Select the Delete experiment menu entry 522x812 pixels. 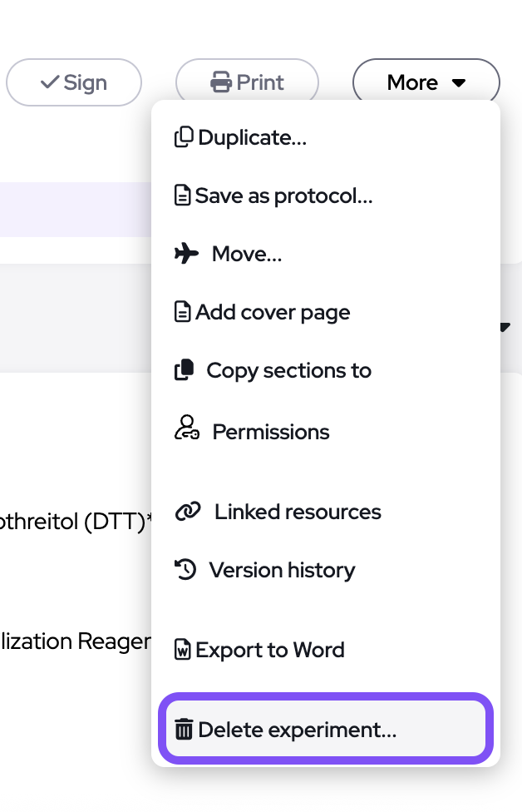click(297, 730)
